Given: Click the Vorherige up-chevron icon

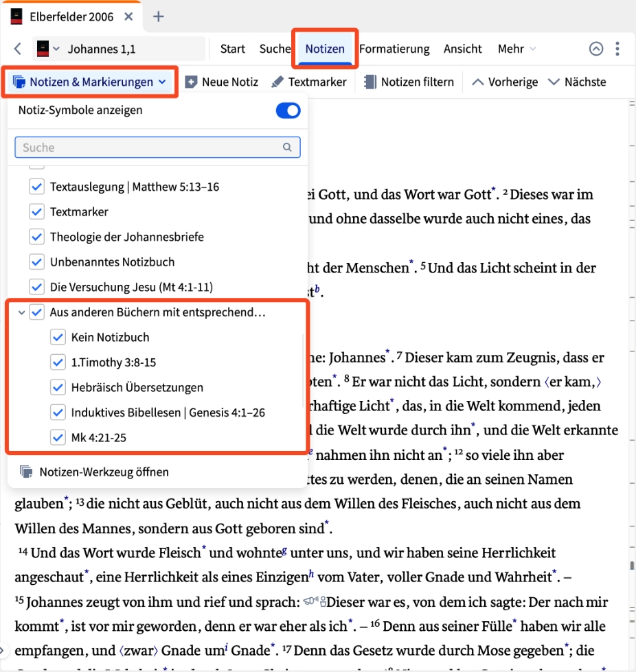Looking at the screenshot, I should (478, 82).
